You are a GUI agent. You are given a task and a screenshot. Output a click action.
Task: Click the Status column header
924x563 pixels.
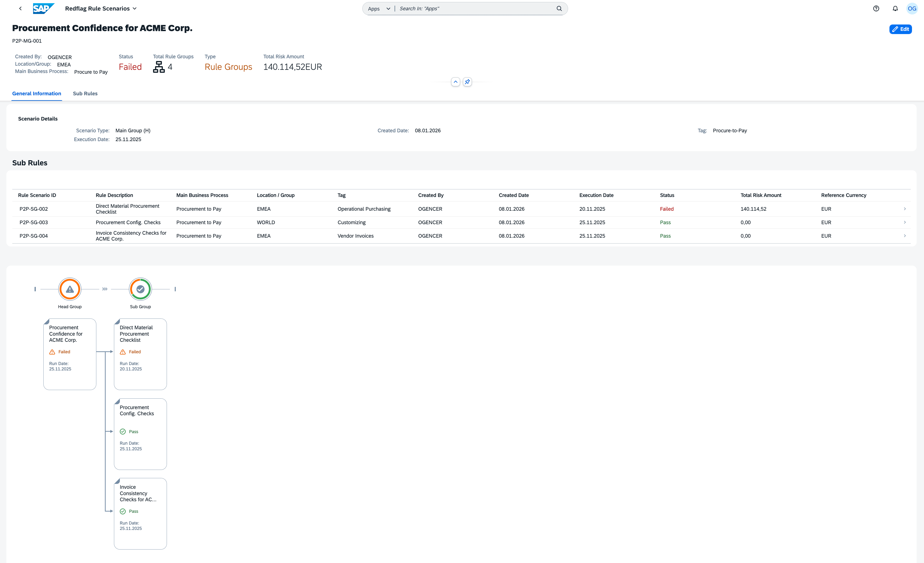pos(667,195)
